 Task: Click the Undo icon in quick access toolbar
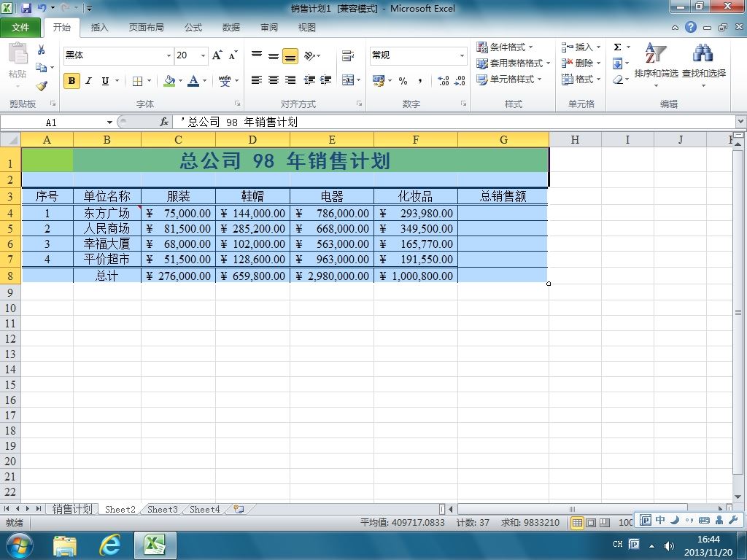point(42,8)
